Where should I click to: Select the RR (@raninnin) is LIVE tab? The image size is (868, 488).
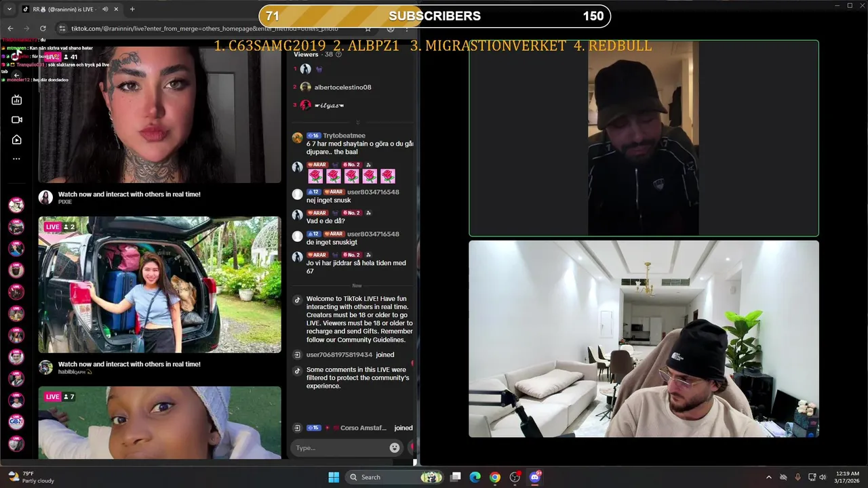(71, 9)
